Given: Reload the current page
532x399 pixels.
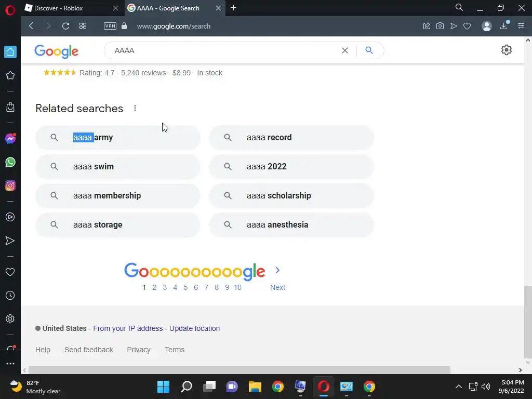Looking at the screenshot, I should point(65,26).
